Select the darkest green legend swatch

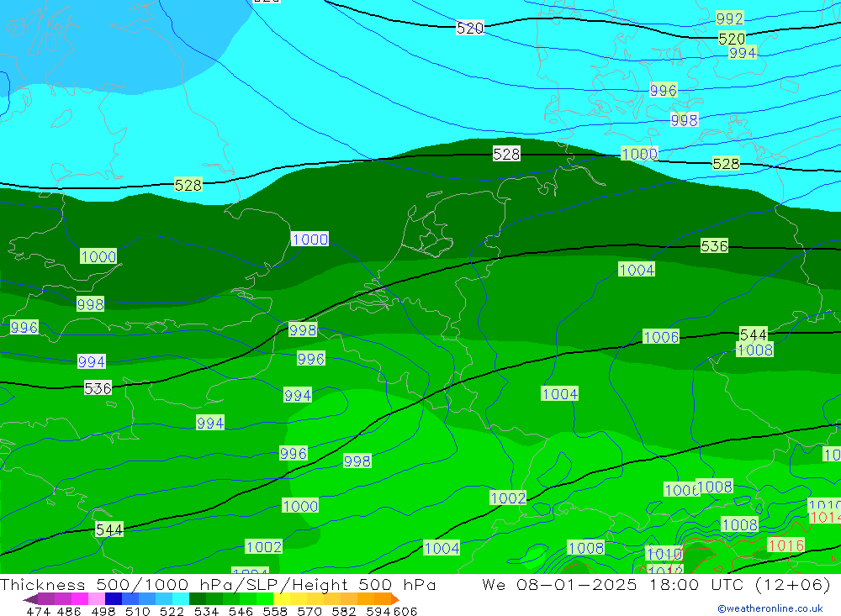pyautogui.click(x=198, y=599)
